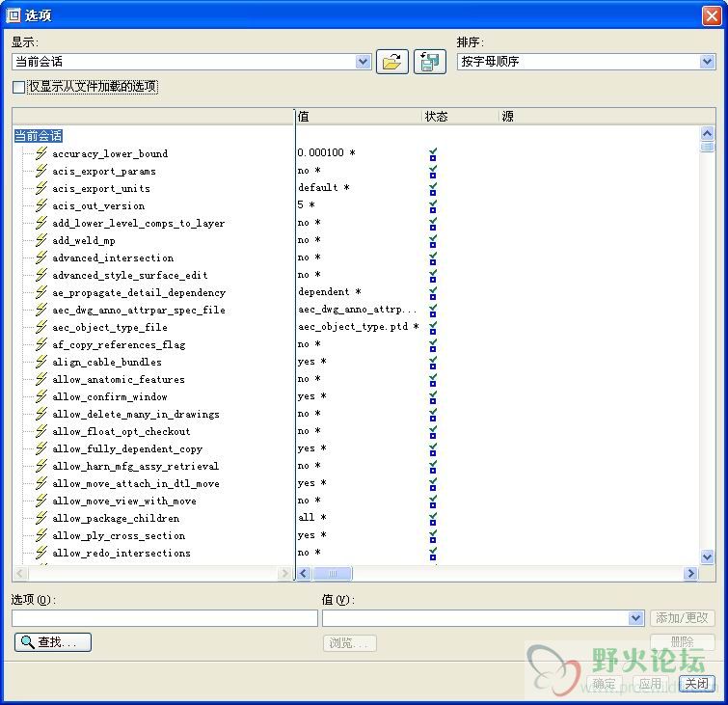Click left arrow of value pane scrollbar

[x=304, y=574]
